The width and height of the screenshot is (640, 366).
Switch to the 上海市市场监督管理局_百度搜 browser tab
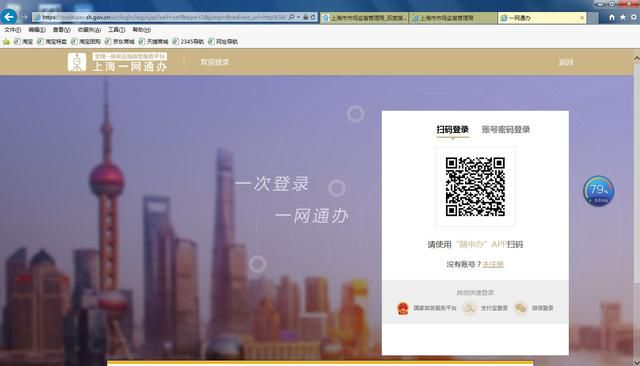click(x=364, y=18)
